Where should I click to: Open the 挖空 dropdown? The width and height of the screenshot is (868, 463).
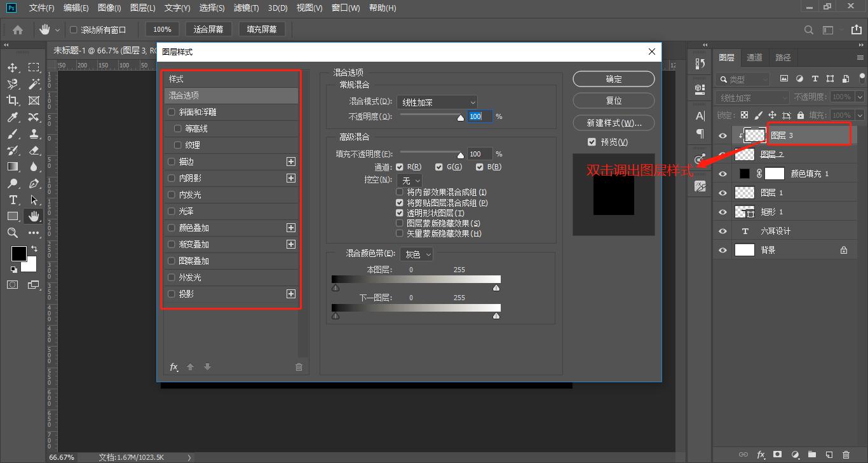click(x=410, y=180)
